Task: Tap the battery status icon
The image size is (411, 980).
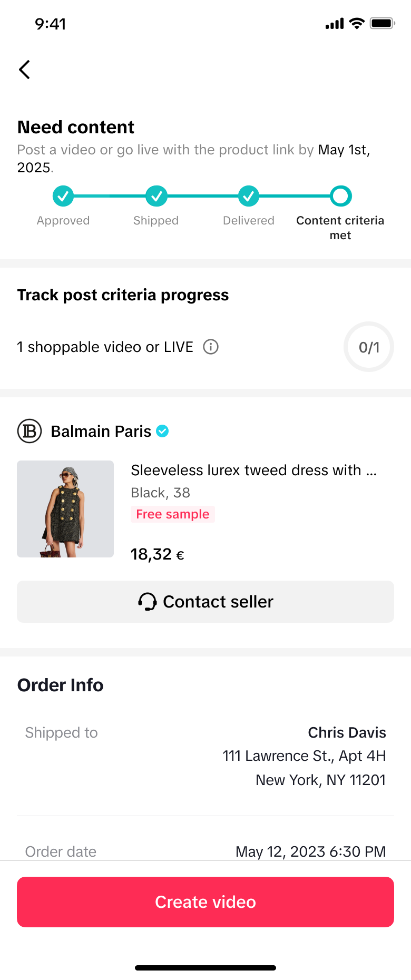Action: point(382,23)
